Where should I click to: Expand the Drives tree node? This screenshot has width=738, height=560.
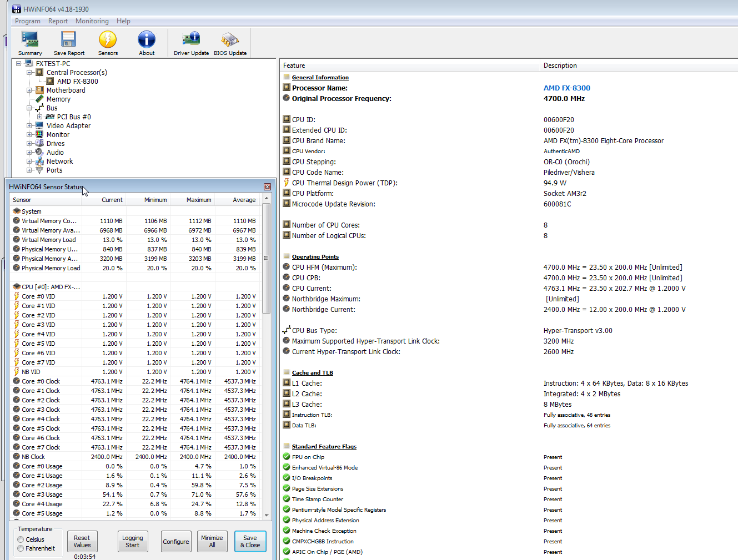29,143
